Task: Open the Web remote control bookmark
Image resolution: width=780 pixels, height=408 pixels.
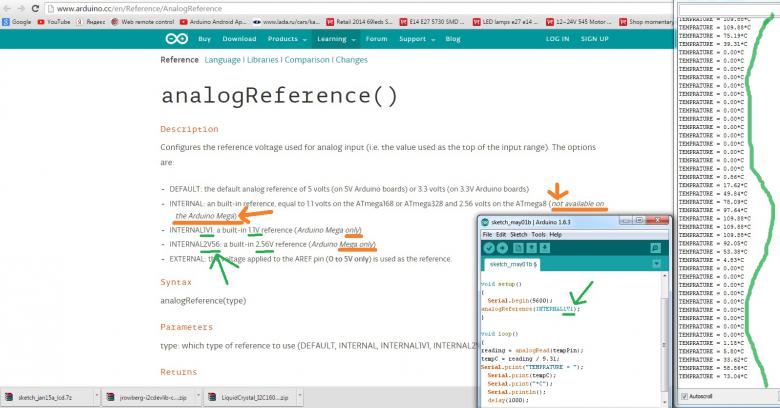Action: [x=143, y=22]
